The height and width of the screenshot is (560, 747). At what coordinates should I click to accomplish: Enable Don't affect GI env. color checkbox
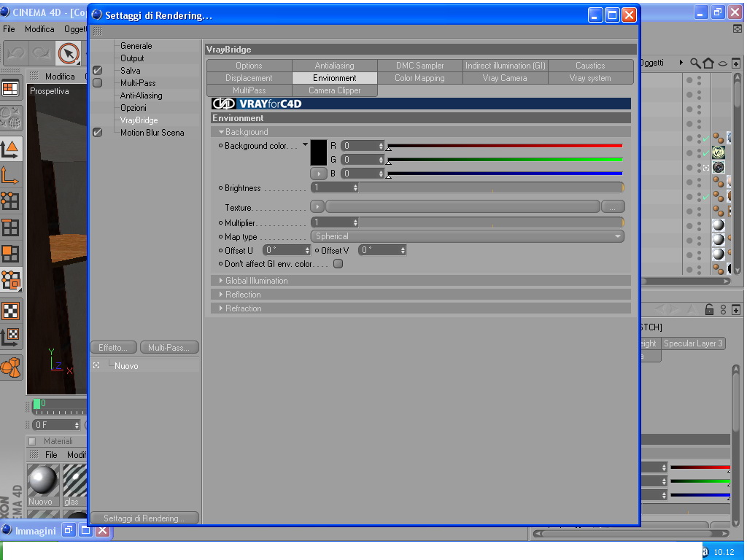pos(338,264)
